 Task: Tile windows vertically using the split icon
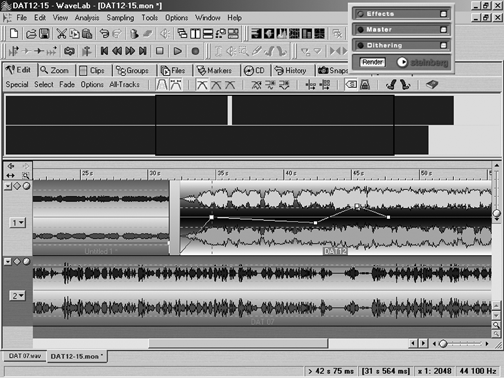(x=195, y=33)
